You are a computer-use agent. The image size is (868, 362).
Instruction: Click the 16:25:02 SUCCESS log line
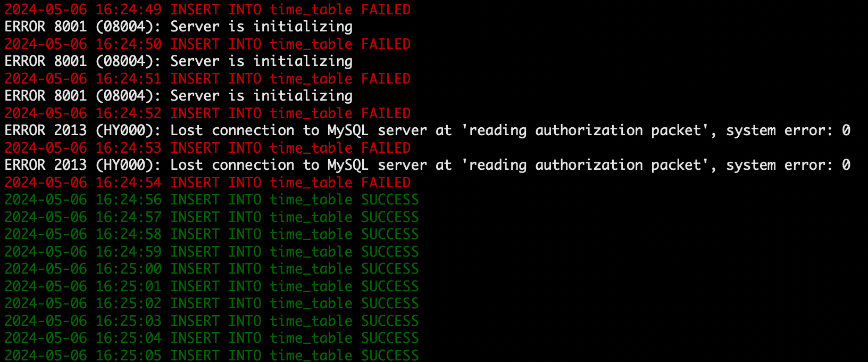(212, 303)
